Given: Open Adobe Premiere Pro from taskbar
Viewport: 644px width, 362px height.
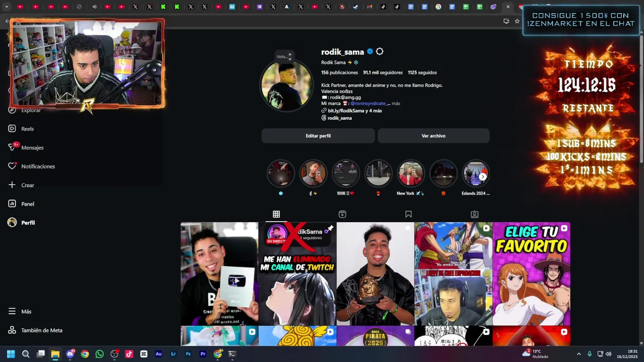Looking at the screenshot, I should click(203, 354).
